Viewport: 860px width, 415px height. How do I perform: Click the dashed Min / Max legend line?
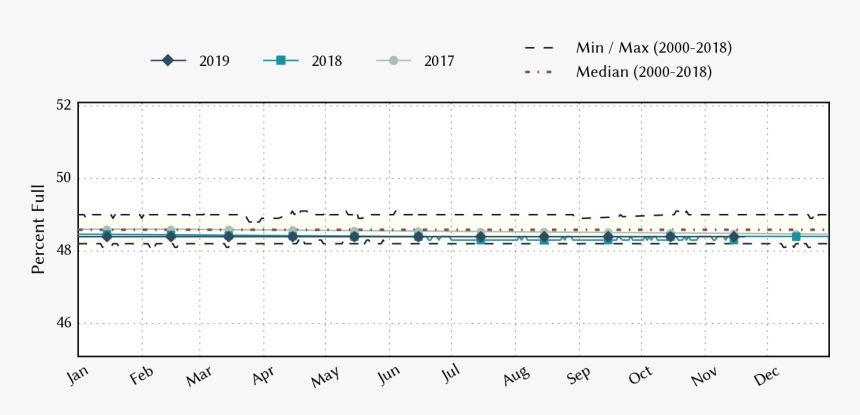[539, 48]
